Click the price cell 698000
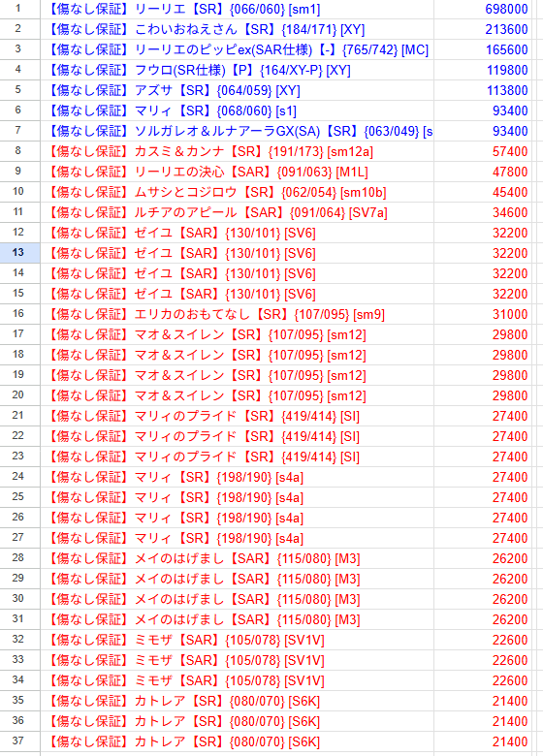 tap(482, 8)
